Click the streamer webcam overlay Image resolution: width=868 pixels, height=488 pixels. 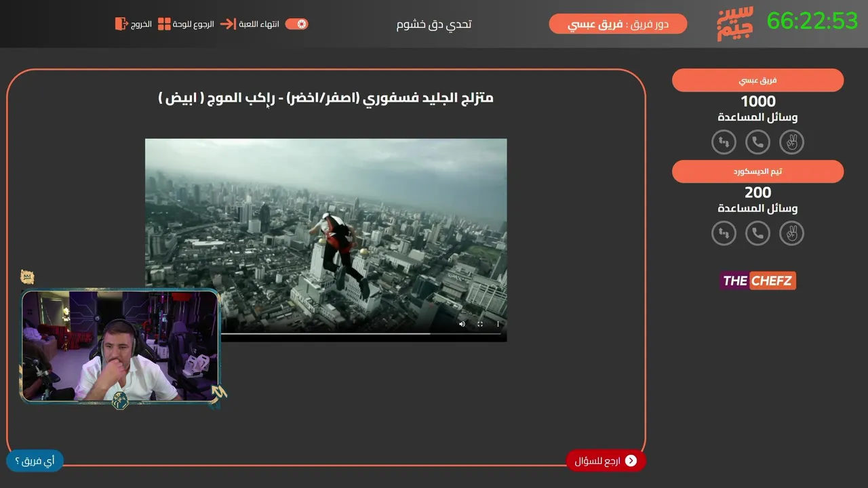tap(121, 346)
